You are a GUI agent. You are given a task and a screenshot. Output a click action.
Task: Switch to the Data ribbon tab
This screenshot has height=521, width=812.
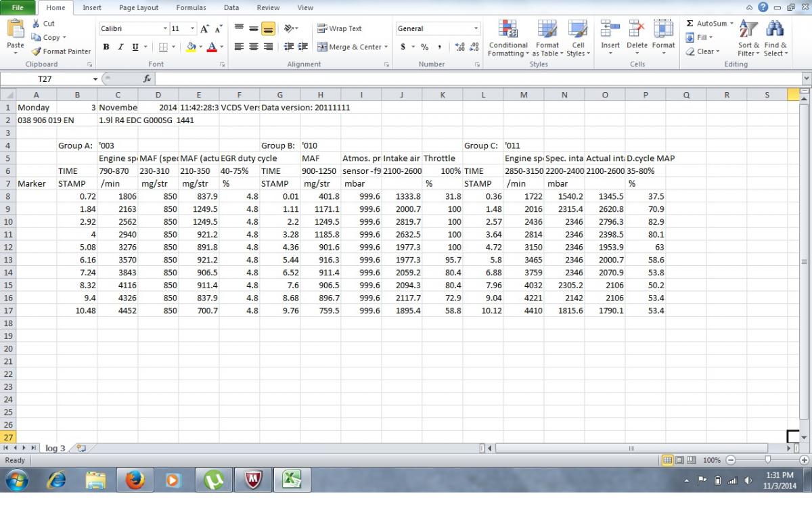click(x=231, y=8)
